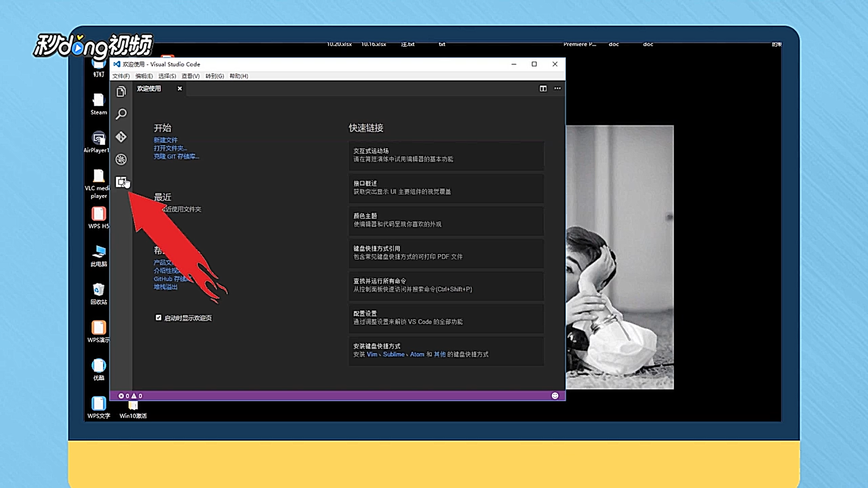This screenshot has height=488, width=868.
Task: Open the 回收站 recycle bin icon
Action: 99,294
